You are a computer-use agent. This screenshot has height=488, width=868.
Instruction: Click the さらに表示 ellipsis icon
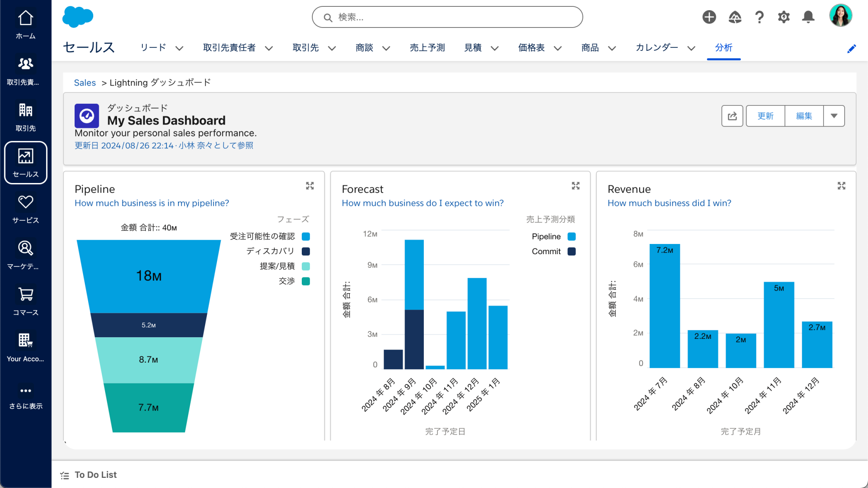tap(25, 391)
